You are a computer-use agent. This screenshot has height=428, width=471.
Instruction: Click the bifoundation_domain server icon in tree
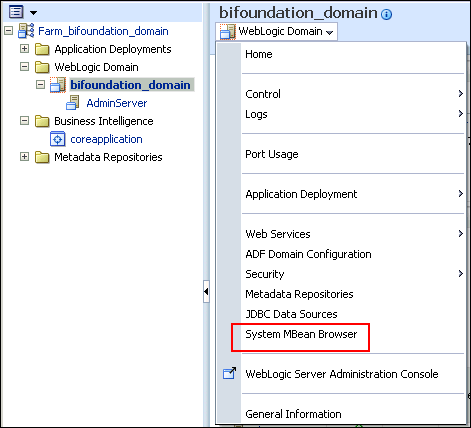click(58, 85)
